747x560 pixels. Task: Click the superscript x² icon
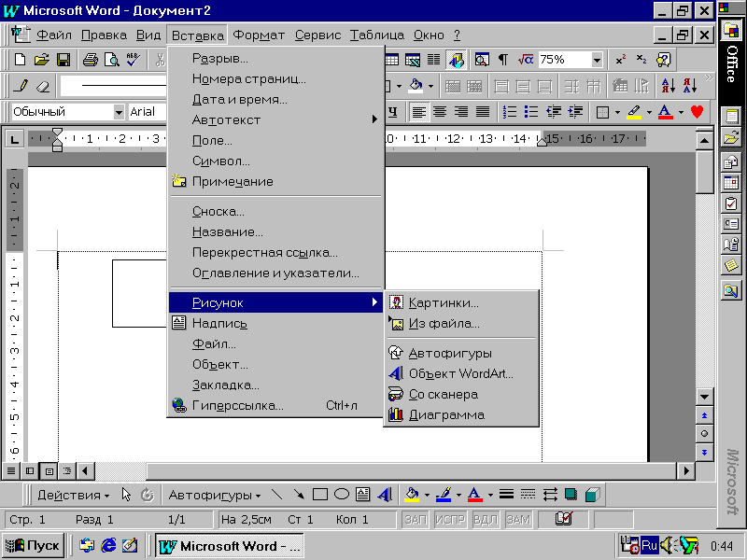(621, 60)
